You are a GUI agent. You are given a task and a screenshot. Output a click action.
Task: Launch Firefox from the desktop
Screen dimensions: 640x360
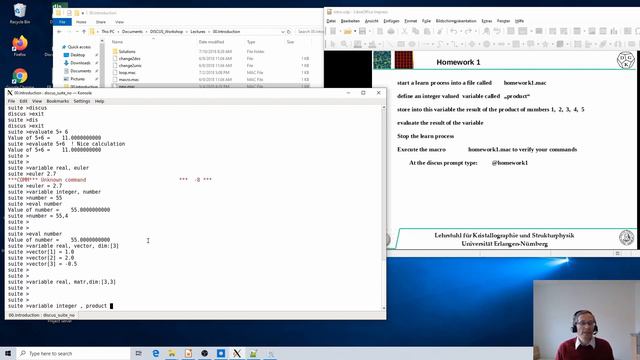tap(20, 45)
